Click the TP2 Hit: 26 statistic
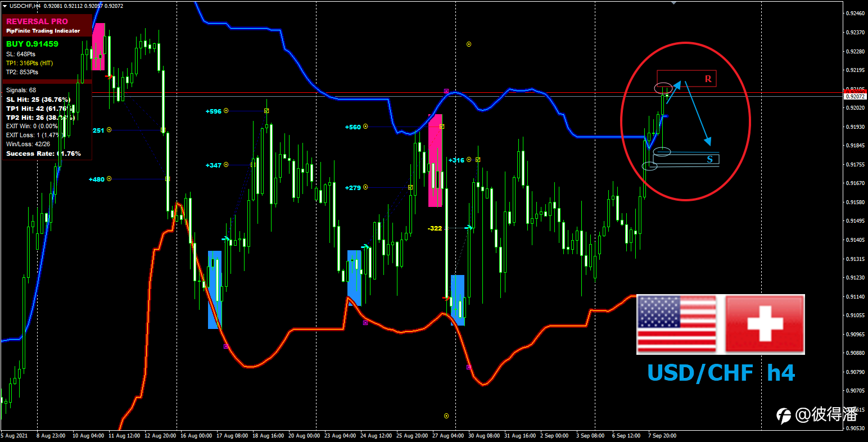The height and width of the screenshot is (442, 868). [x=39, y=118]
